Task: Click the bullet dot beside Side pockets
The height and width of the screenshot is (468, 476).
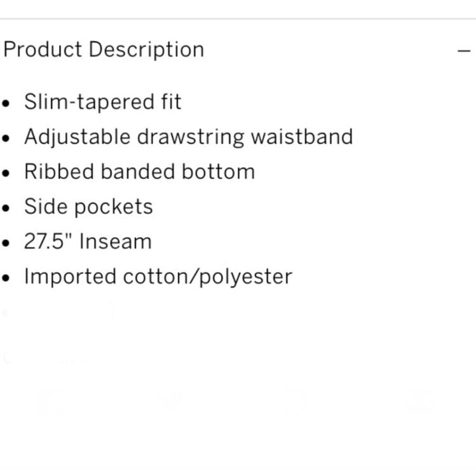Action: pos(6,208)
